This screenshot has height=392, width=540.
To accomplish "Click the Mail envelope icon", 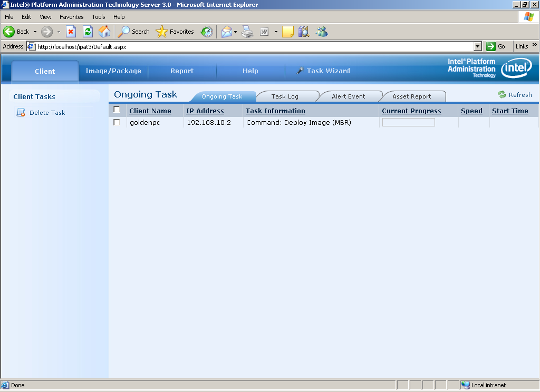I will [x=227, y=32].
